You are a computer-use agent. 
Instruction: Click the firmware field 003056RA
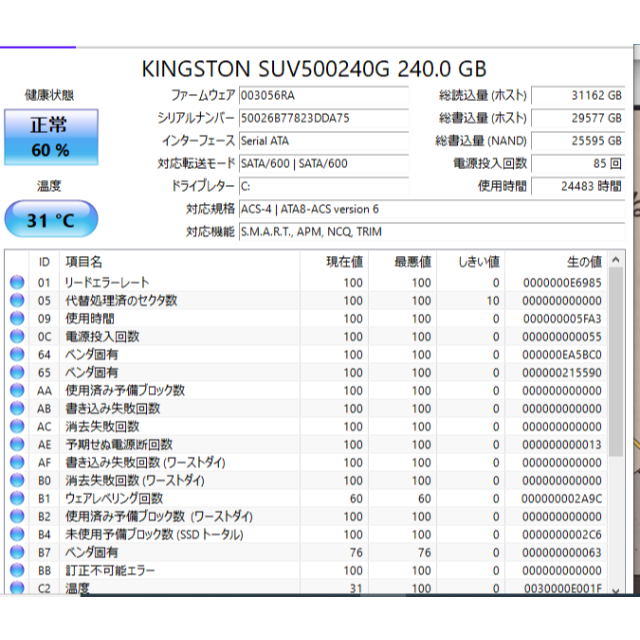(x=324, y=96)
